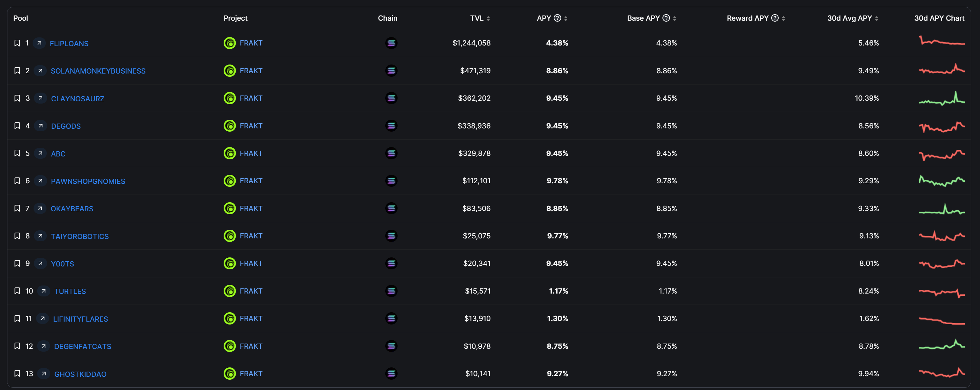This screenshot has width=980, height=390.
Task: Click the Project column header
Action: click(x=236, y=18)
